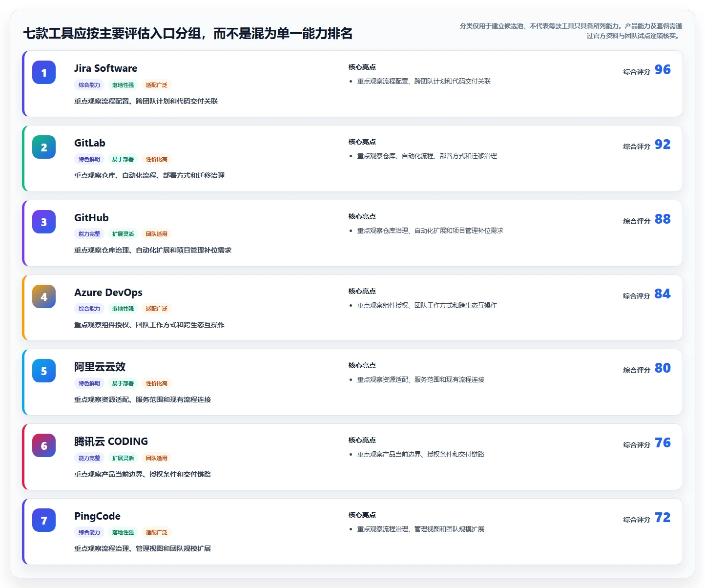
Task: Choose the 能力完整 tag under GitHub
Action: (x=89, y=234)
